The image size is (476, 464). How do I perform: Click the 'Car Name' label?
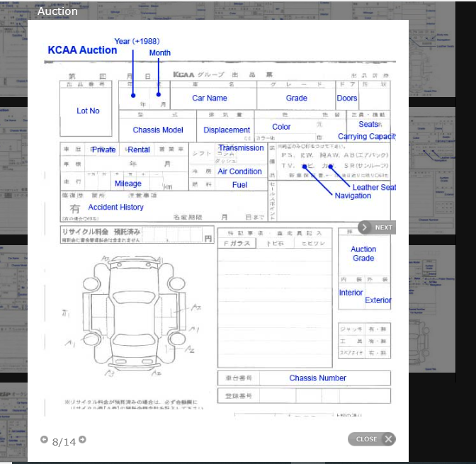pyautogui.click(x=210, y=98)
